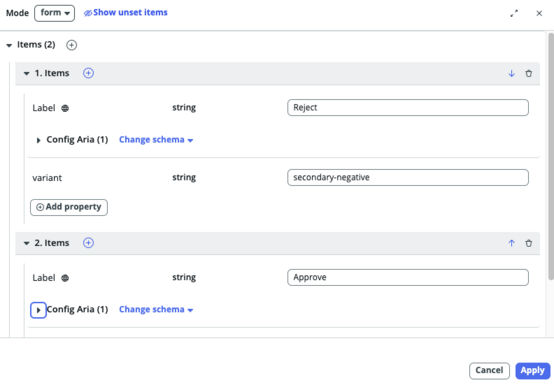The width and height of the screenshot is (554, 385).
Task: Click string type beside variant
Action: pyautogui.click(x=184, y=177)
